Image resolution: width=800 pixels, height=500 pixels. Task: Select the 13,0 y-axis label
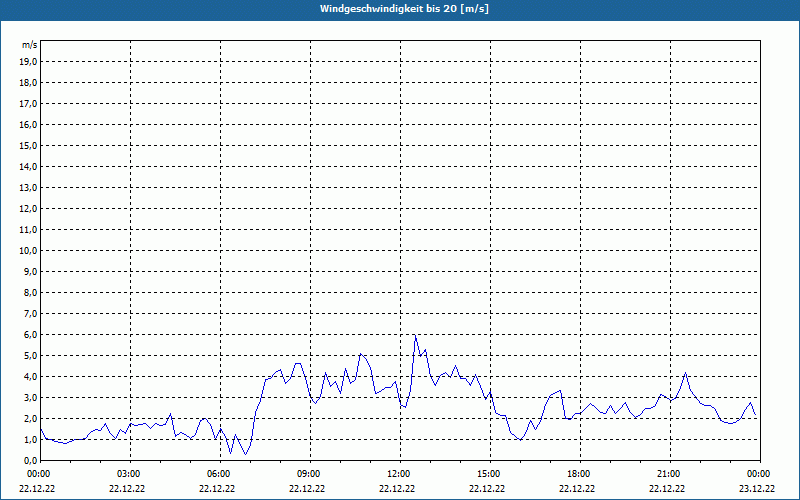[28, 187]
